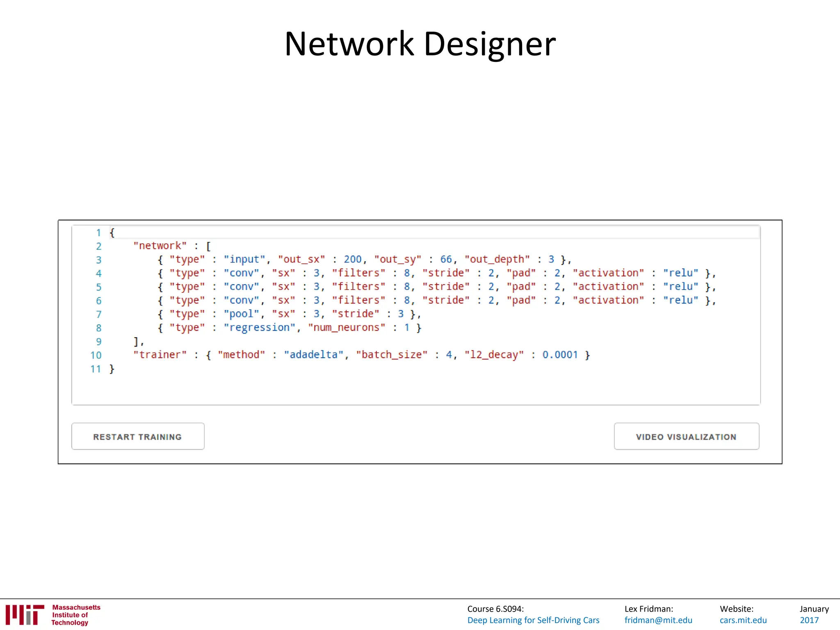Click the RESTART TRAINING button
The height and width of the screenshot is (630, 840).
pyautogui.click(x=137, y=436)
